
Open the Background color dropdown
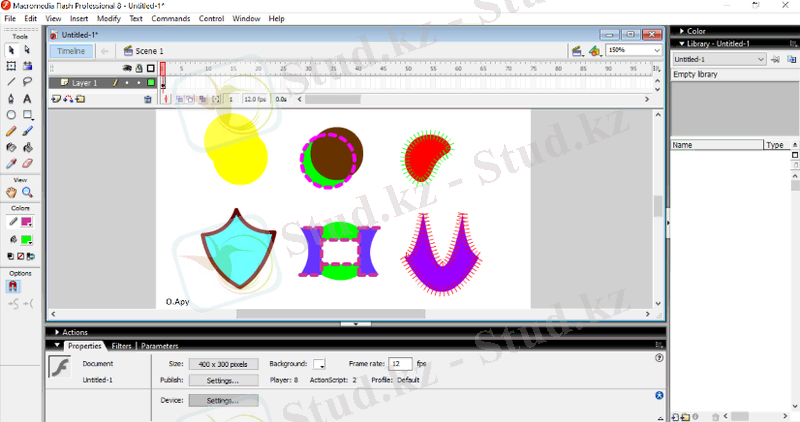point(319,364)
